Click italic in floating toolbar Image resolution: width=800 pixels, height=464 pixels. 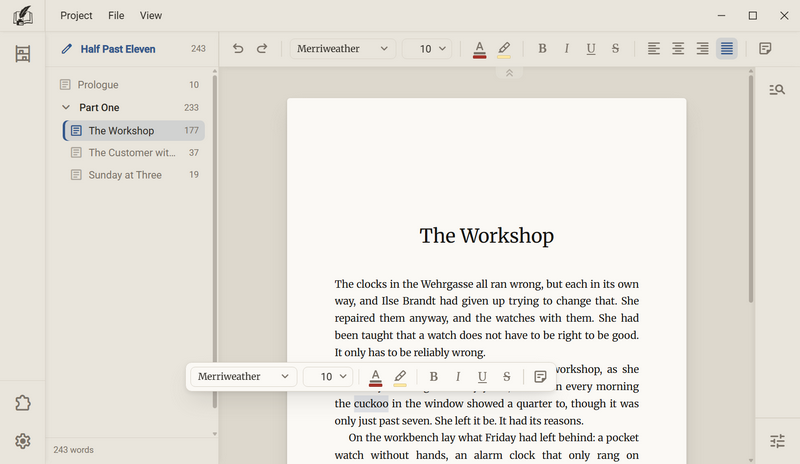[458, 377]
